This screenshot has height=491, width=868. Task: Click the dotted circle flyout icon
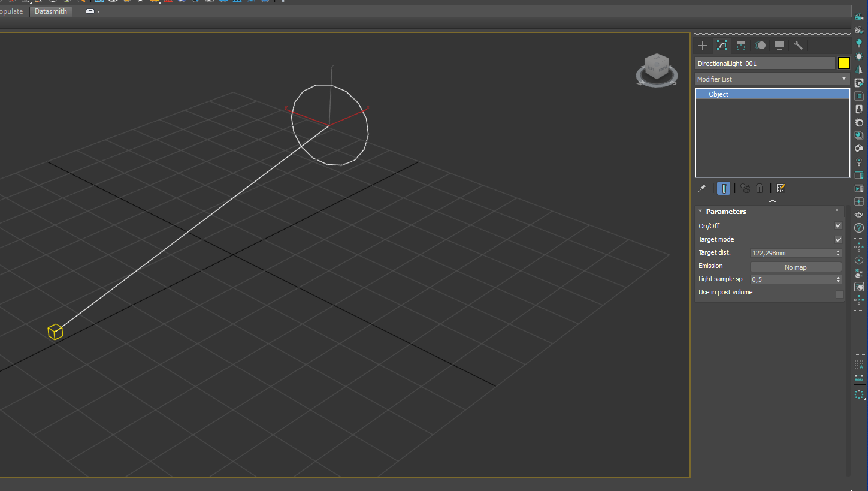pyautogui.click(x=859, y=394)
